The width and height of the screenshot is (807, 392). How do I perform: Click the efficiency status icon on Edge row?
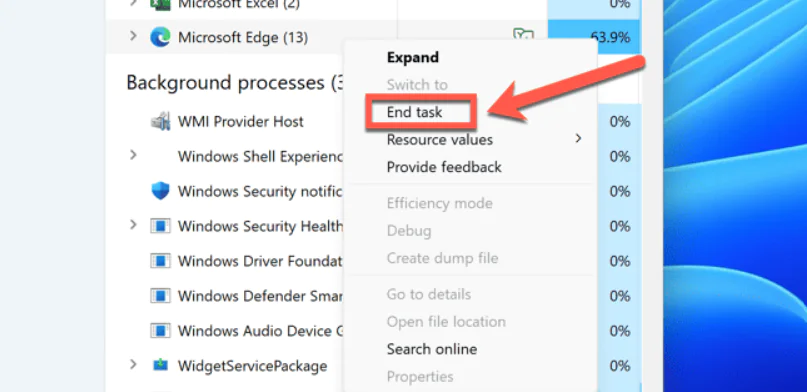coord(523,34)
